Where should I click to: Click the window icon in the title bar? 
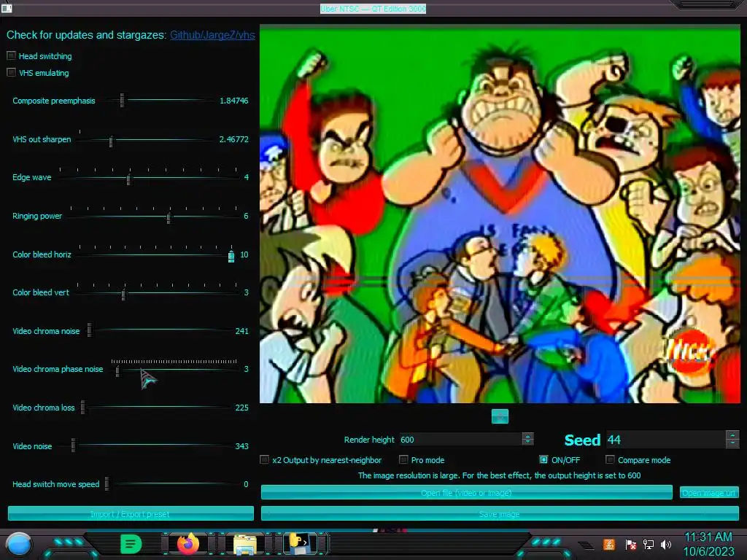point(7,7)
